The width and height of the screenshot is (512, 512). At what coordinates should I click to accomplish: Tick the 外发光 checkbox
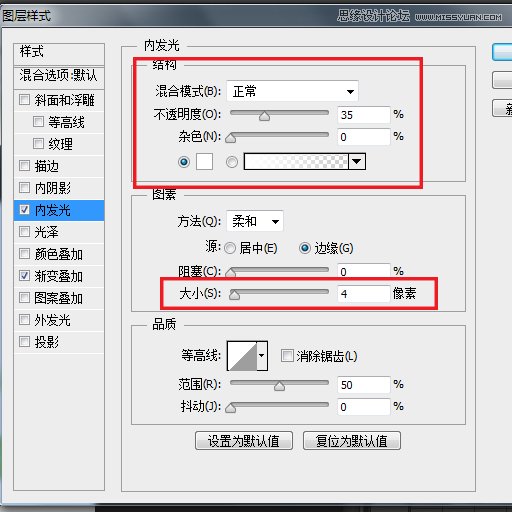(24, 319)
